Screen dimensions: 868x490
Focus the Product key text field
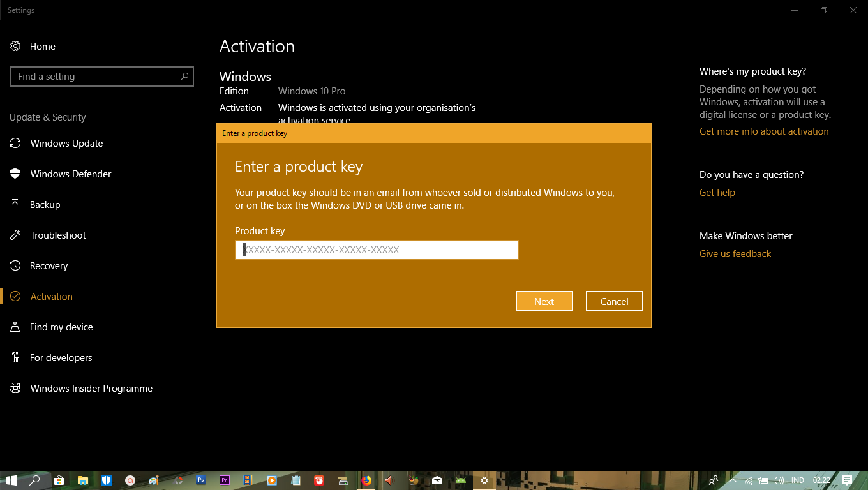[x=377, y=250]
